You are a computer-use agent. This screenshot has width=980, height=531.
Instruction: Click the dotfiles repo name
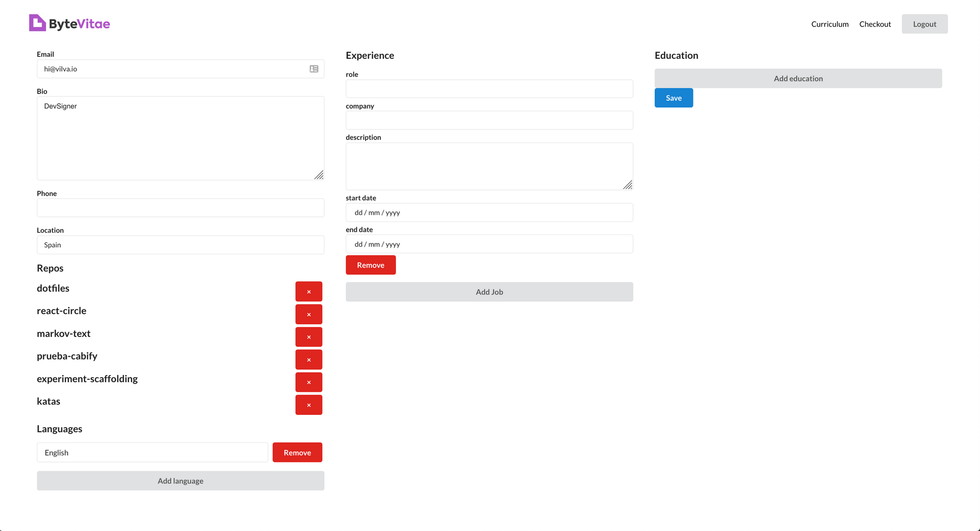53,288
